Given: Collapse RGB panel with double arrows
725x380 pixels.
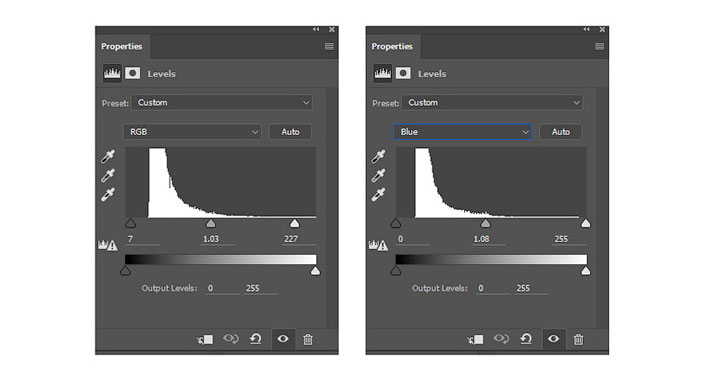Looking at the screenshot, I should tap(316, 29).
